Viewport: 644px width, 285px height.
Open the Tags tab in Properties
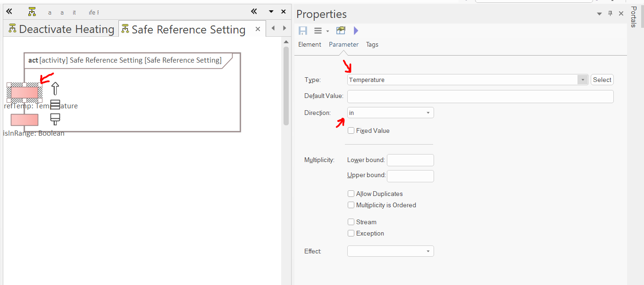(x=372, y=45)
